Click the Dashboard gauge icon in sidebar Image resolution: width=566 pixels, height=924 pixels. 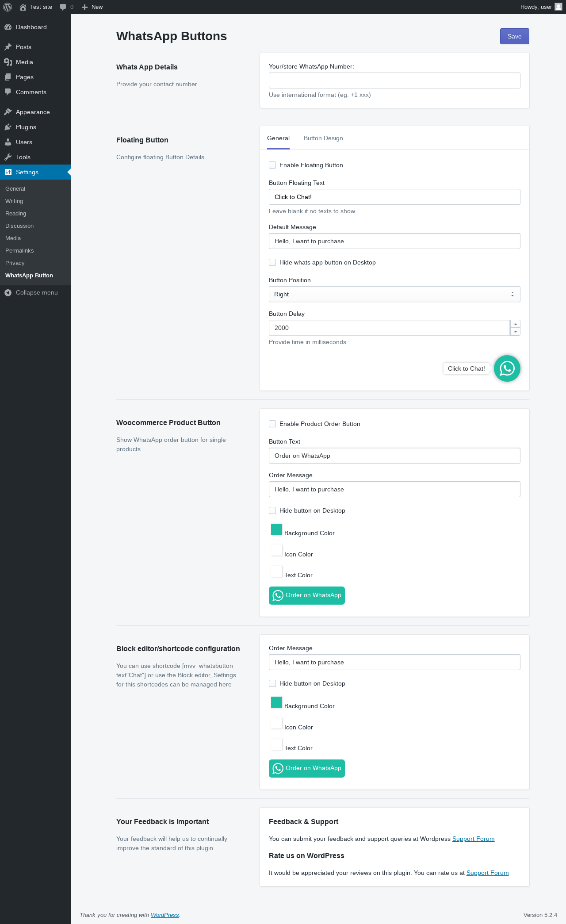8,27
